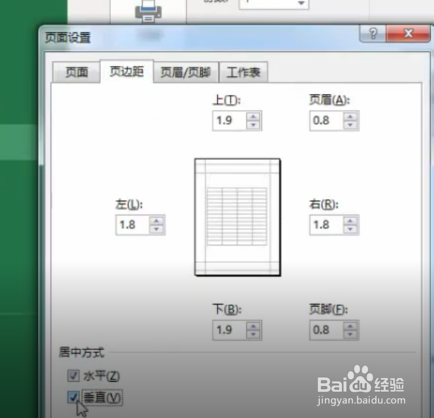This screenshot has height=418, width=434.
Task: Increase the 下 bottom margin value
Action: (253, 326)
